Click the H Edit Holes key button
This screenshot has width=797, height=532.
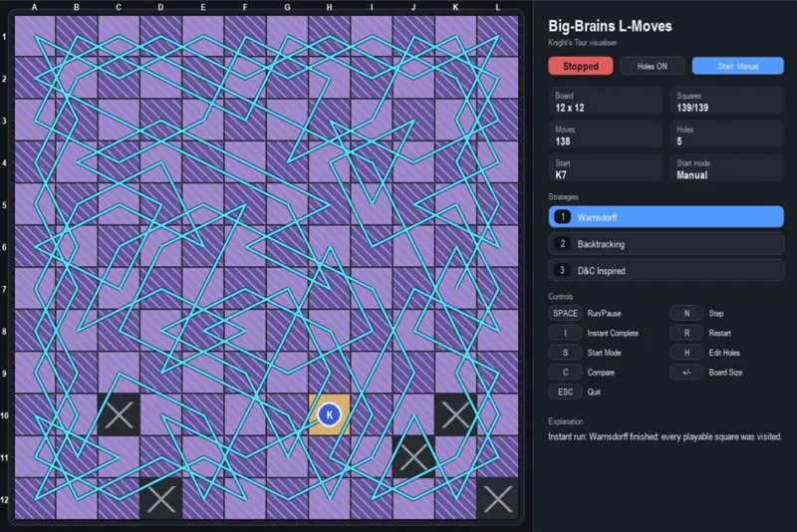686,353
